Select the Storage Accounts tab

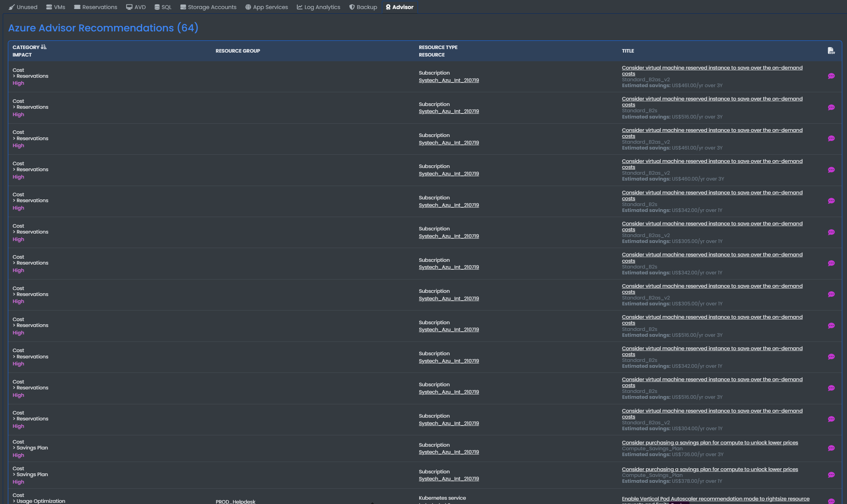[x=208, y=7]
